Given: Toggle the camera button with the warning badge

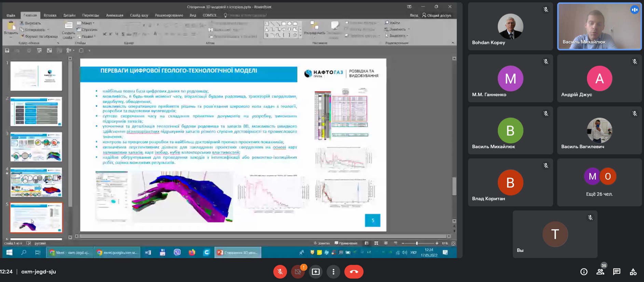Looking at the screenshot, I should click(298, 272).
